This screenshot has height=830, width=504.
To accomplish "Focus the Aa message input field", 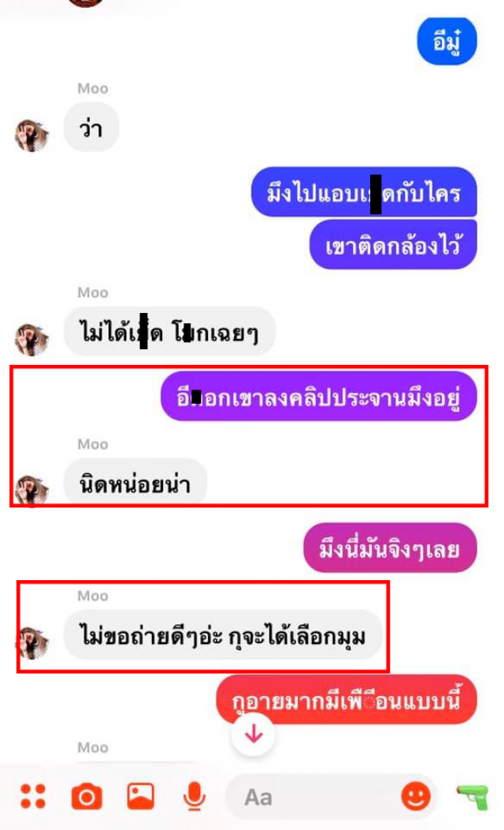I will point(331,796).
